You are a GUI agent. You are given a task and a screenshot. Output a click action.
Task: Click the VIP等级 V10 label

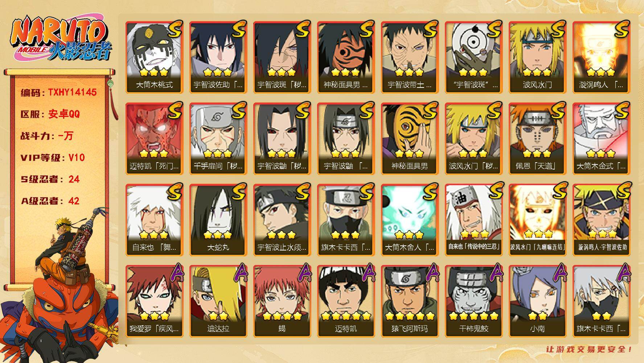pos(53,158)
